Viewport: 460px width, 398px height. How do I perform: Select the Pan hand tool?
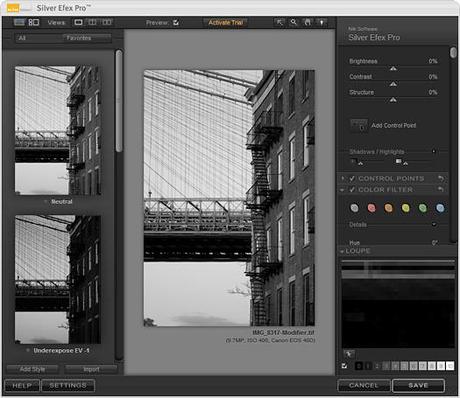(307, 22)
